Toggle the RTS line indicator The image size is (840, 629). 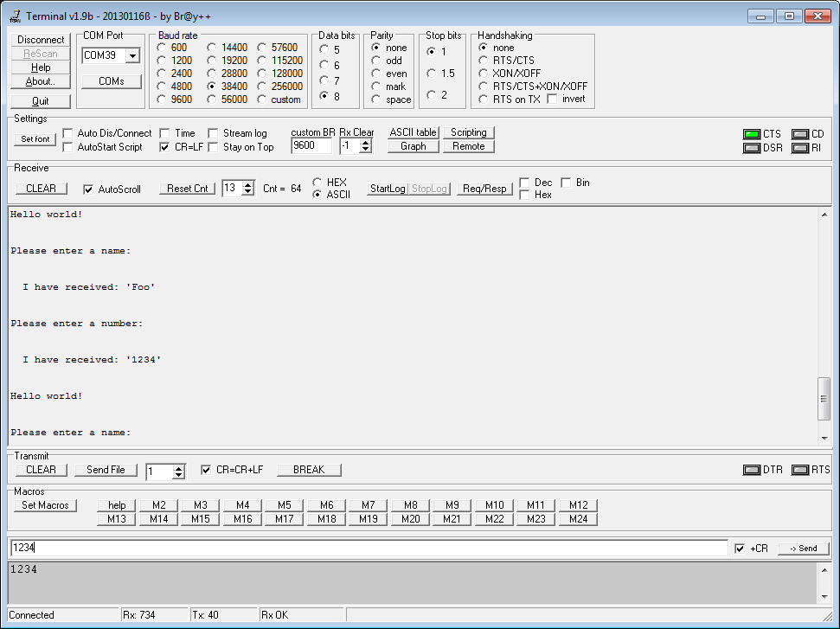tap(800, 470)
